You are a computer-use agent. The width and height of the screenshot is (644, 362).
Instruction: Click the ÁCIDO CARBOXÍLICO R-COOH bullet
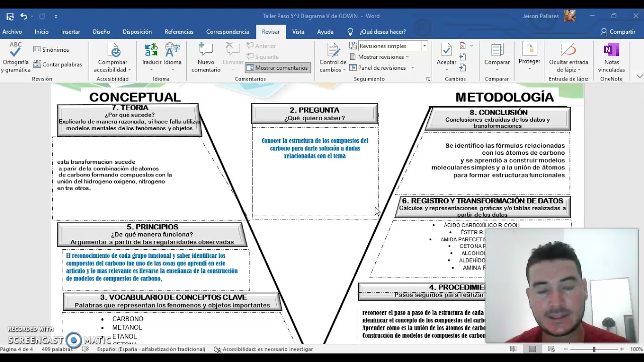[481, 225]
